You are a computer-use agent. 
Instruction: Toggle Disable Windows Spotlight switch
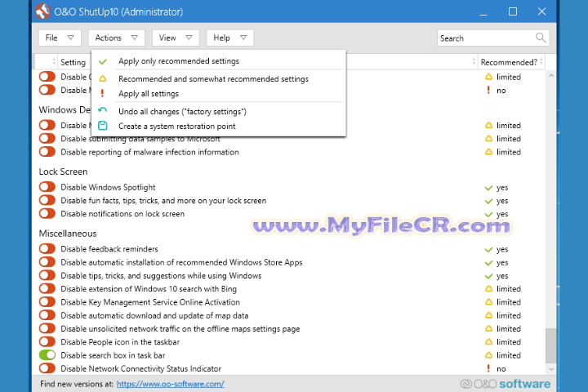pos(47,187)
